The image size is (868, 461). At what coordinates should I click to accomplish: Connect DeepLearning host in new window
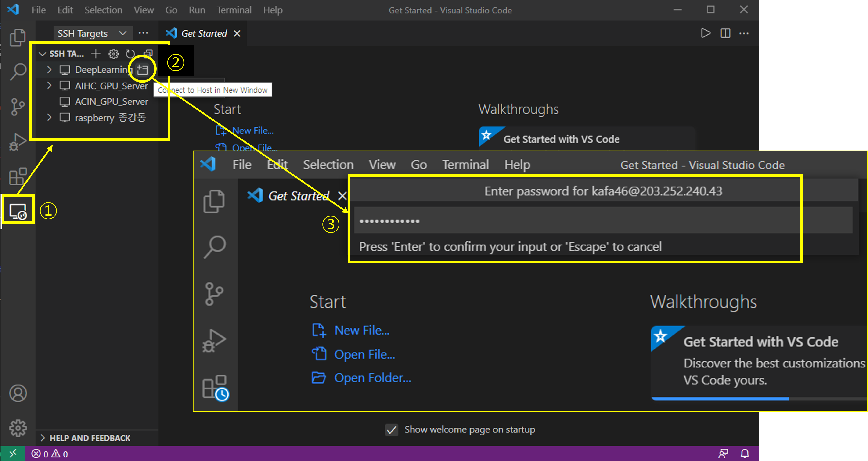click(x=143, y=70)
